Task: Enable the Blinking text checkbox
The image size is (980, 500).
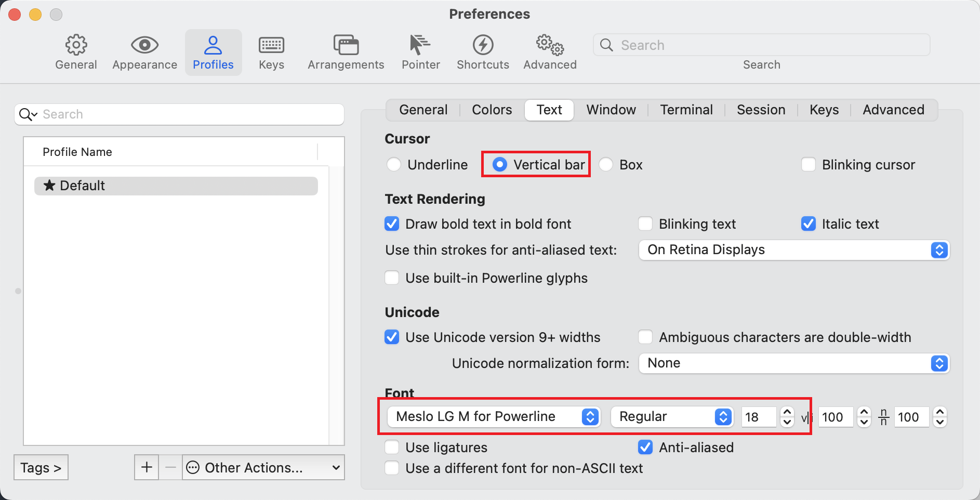Action: coord(645,224)
